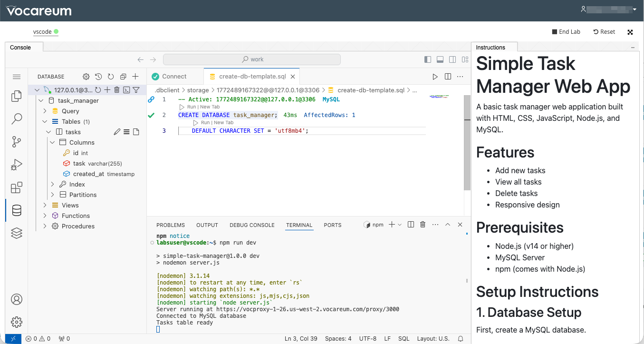Switch to the PROBLEMS panel tab
Screen dimensions: 644x344
[x=171, y=225]
